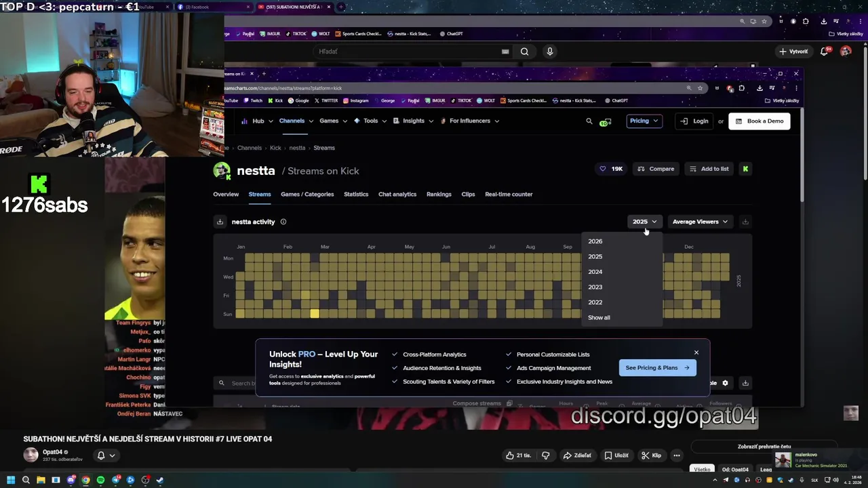The image size is (868, 488).
Task: Collapse the 2025 year dropdown button
Action: point(644,222)
